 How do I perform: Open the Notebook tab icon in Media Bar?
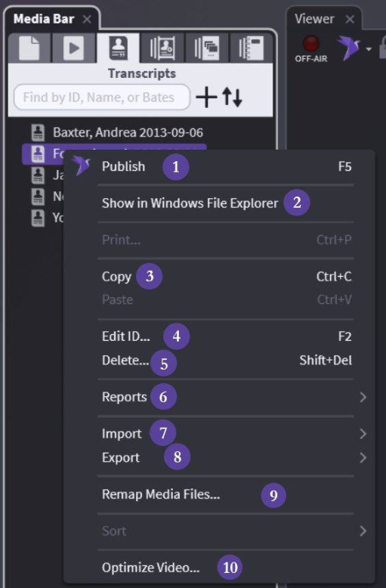coord(251,48)
